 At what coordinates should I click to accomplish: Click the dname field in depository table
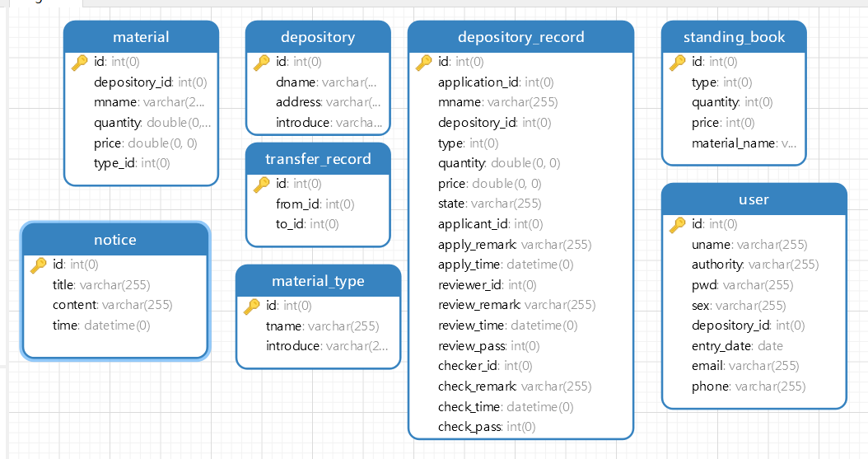tap(327, 82)
